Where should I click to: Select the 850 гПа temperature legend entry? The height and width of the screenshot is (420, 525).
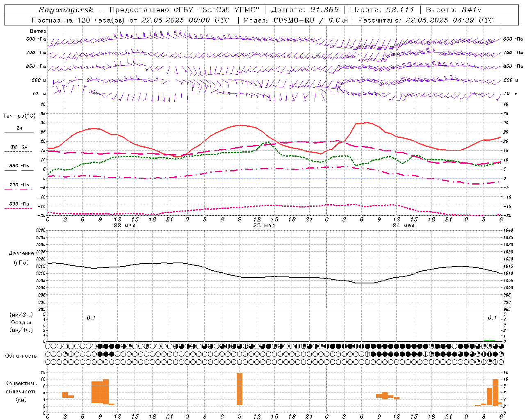click(19, 167)
